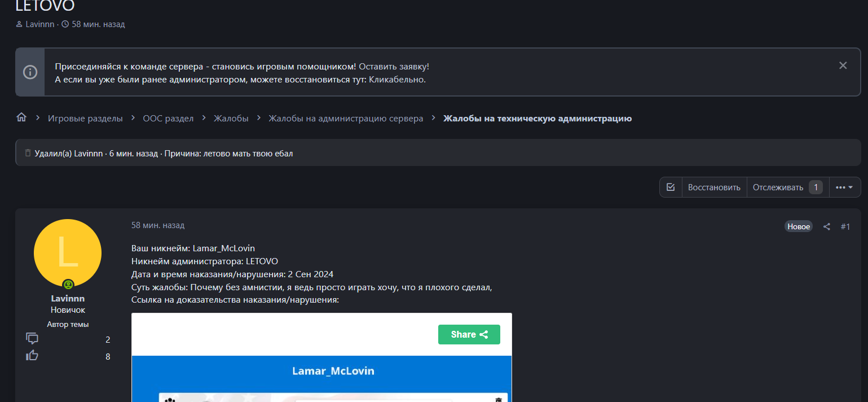868x402 pixels.
Task: Follow the Оставить заявку! link
Action: [x=394, y=66]
